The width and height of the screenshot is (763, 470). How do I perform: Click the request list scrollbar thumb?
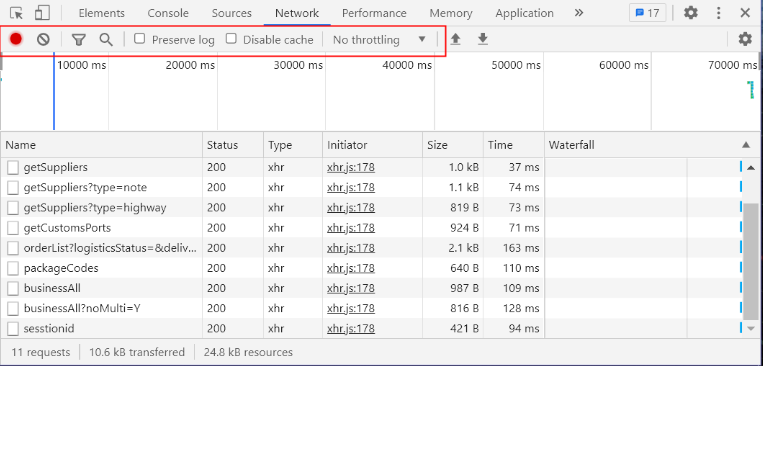coord(751,262)
